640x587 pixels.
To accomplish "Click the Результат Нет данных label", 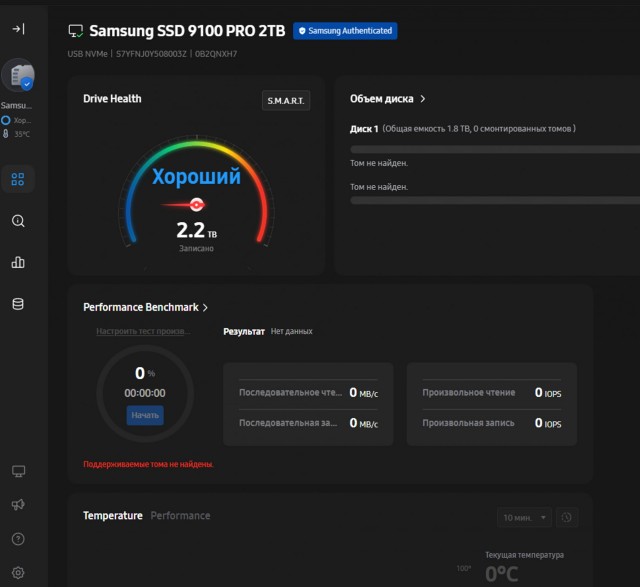I will pyautogui.click(x=268, y=331).
